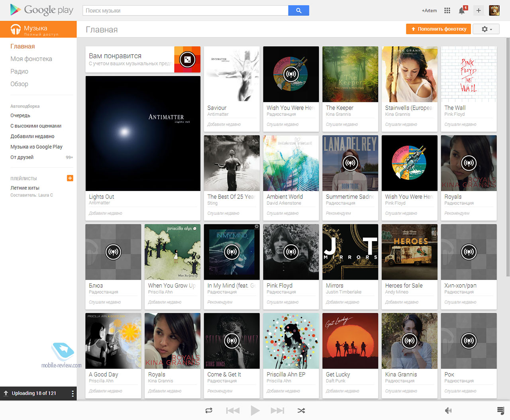The height and width of the screenshot is (420, 510).
Task: Start the In My Mind radio station
Action: pos(231,252)
